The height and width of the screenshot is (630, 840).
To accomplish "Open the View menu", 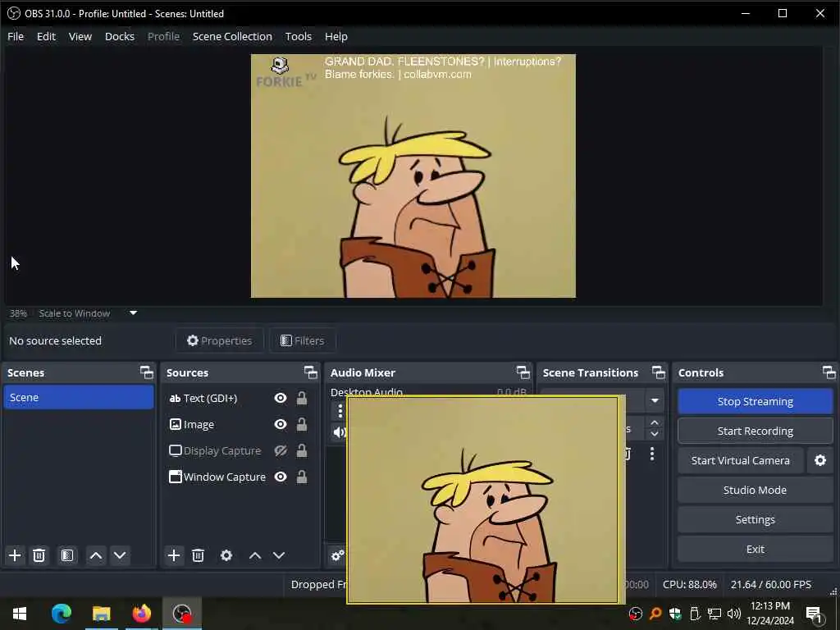I will pyautogui.click(x=80, y=36).
